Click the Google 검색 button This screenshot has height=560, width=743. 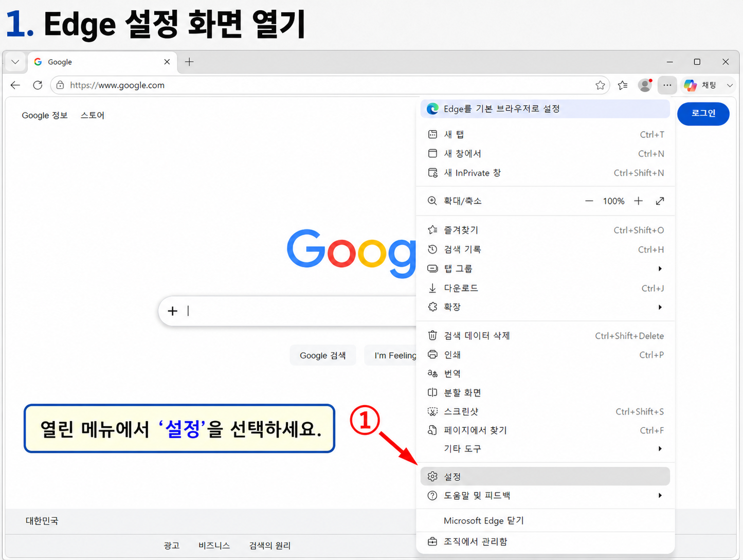(323, 355)
